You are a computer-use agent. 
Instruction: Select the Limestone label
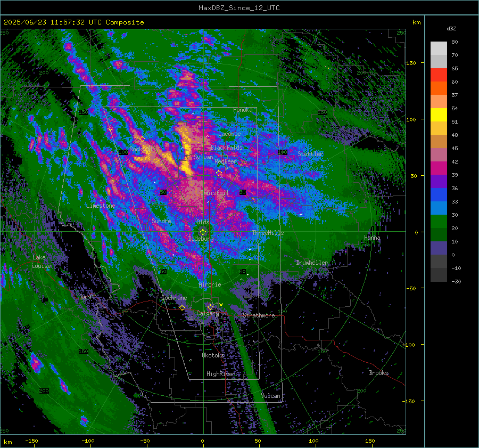(101, 206)
